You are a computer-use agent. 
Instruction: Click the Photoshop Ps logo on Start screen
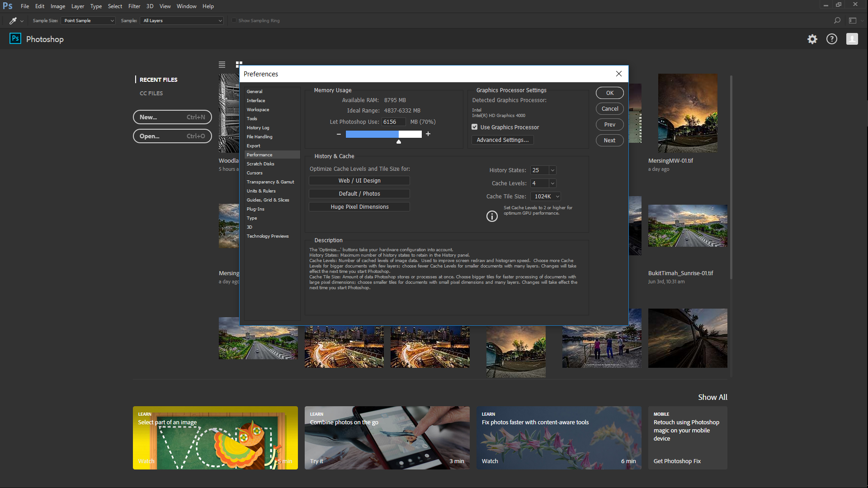(x=15, y=38)
